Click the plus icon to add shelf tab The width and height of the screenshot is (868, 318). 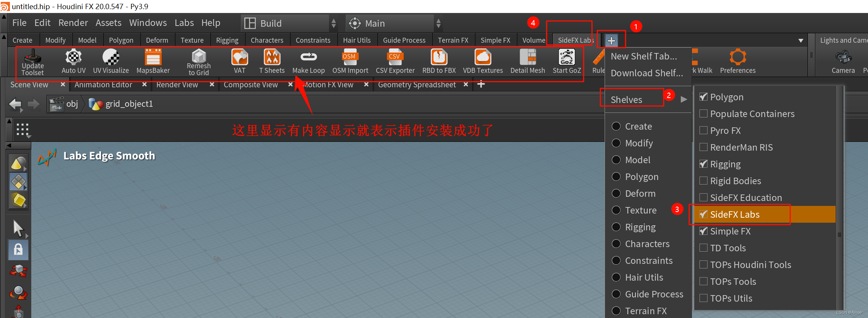point(611,40)
